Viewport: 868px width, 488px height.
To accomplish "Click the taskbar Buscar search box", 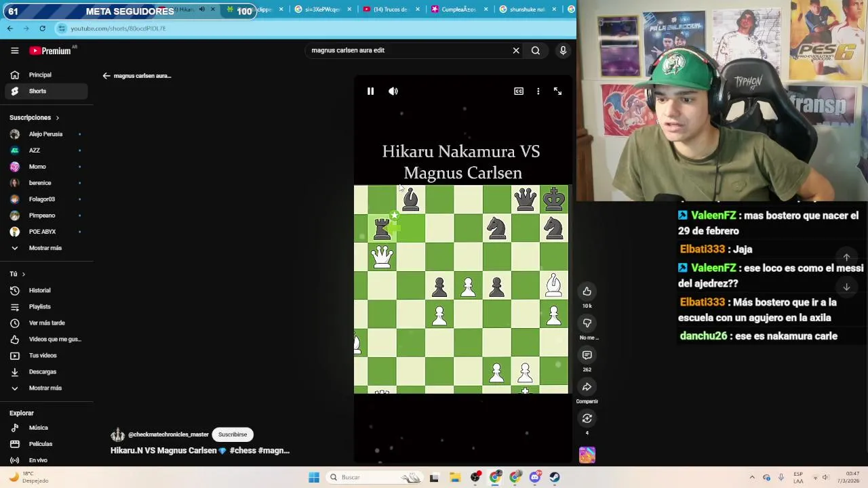I will click(373, 477).
